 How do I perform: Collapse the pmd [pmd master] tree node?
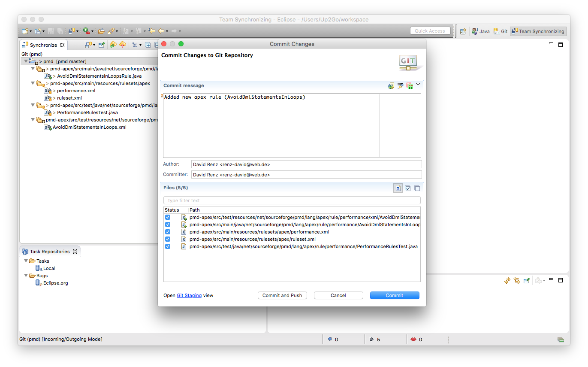point(26,61)
